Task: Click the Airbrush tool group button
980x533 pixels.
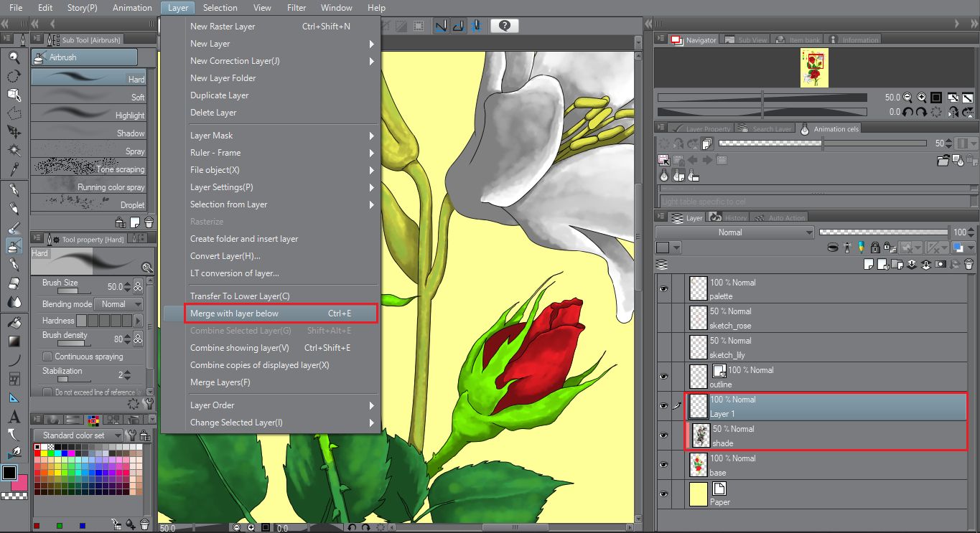Action: 84,57
